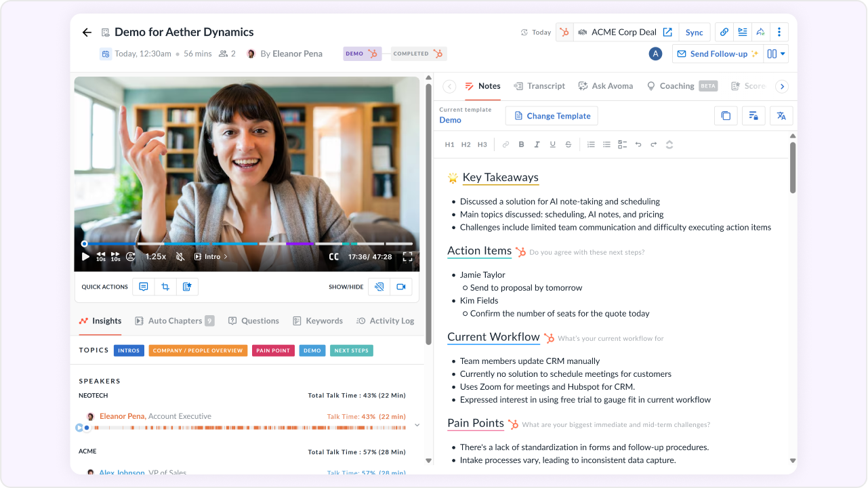Screen dimensions: 868x488
Task: Open the Coaching tab
Action: pyautogui.click(x=681, y=86)
